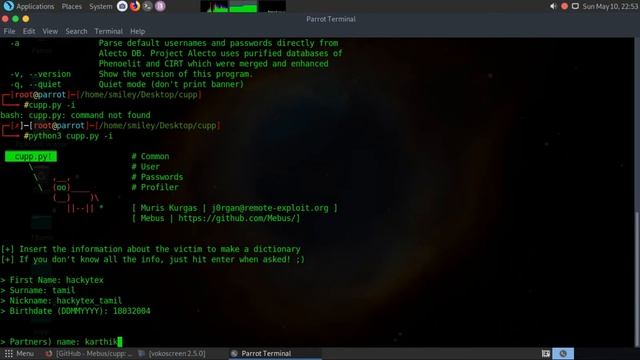Viewport: 640px width, 360px height.
Task: Click the Parrot Terminal window title
Action: point(331,19)
